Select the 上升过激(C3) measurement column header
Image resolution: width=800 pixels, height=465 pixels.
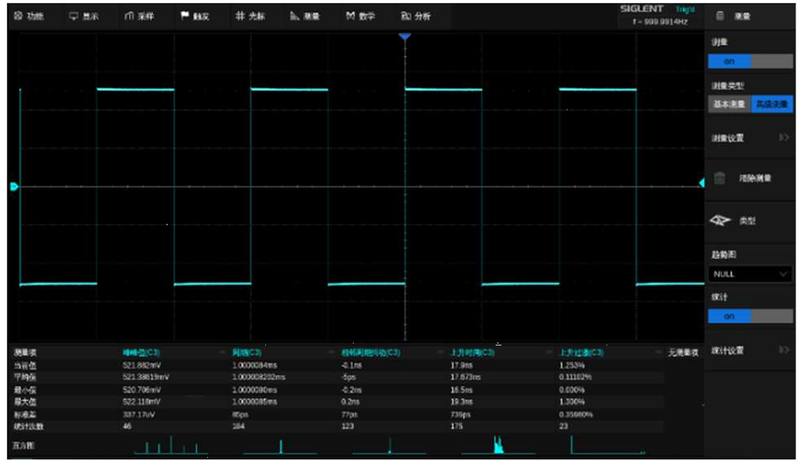[x=582, y=352]
